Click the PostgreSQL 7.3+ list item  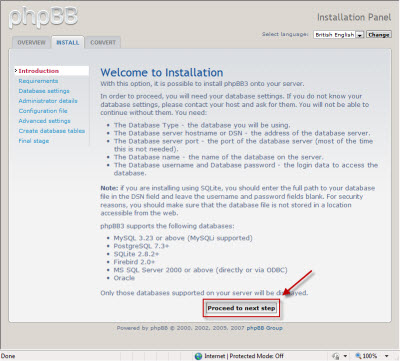tap(141, 246)
